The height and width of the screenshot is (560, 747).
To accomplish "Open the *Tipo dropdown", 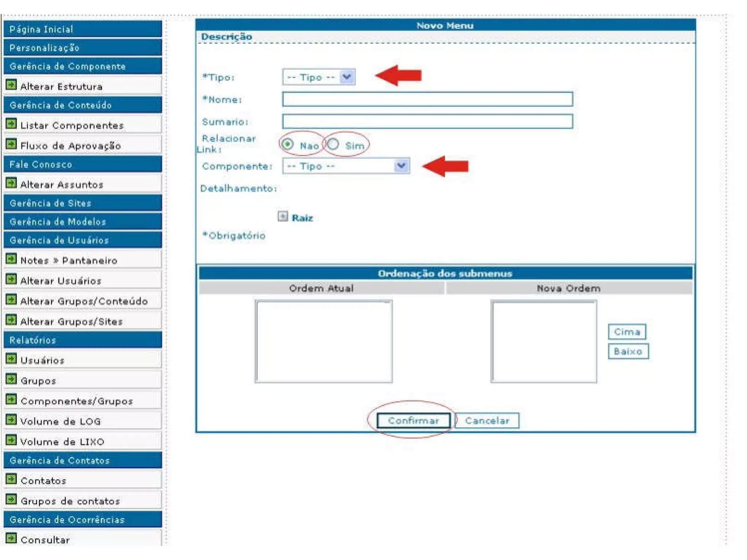I will click(x=318, y=77).
